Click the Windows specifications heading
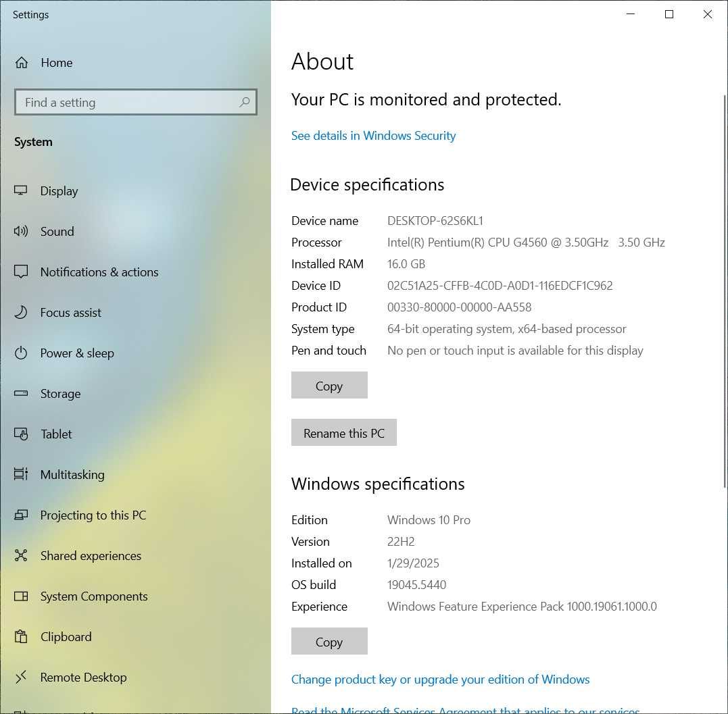 378,484
